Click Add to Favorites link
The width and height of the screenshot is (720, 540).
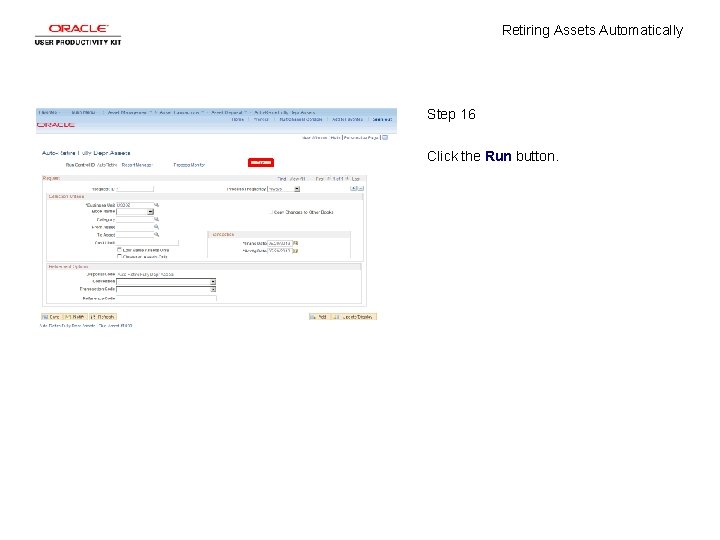[347, 119]
